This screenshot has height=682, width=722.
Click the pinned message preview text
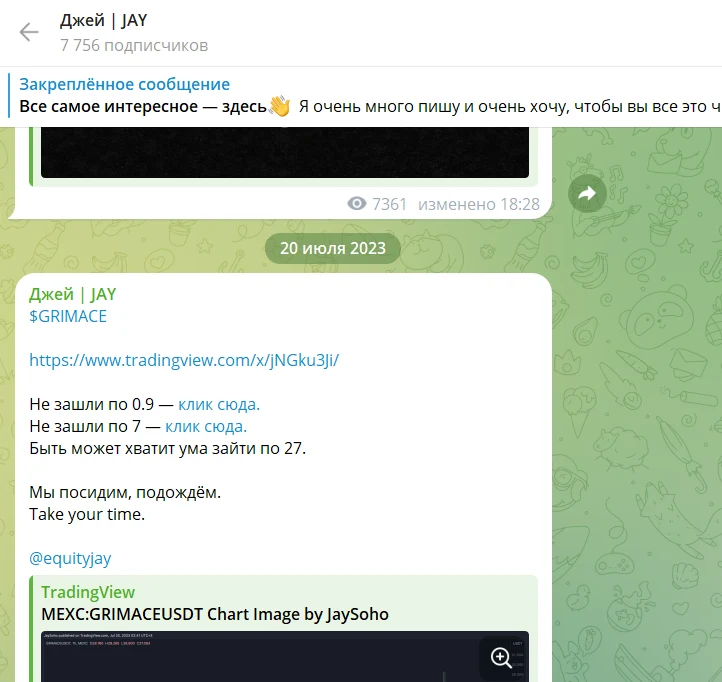pos(370,106)
